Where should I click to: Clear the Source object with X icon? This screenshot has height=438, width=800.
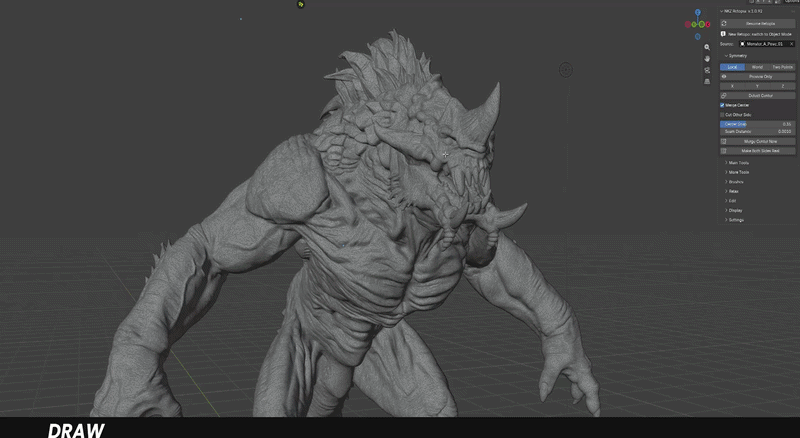click(791, 44)
